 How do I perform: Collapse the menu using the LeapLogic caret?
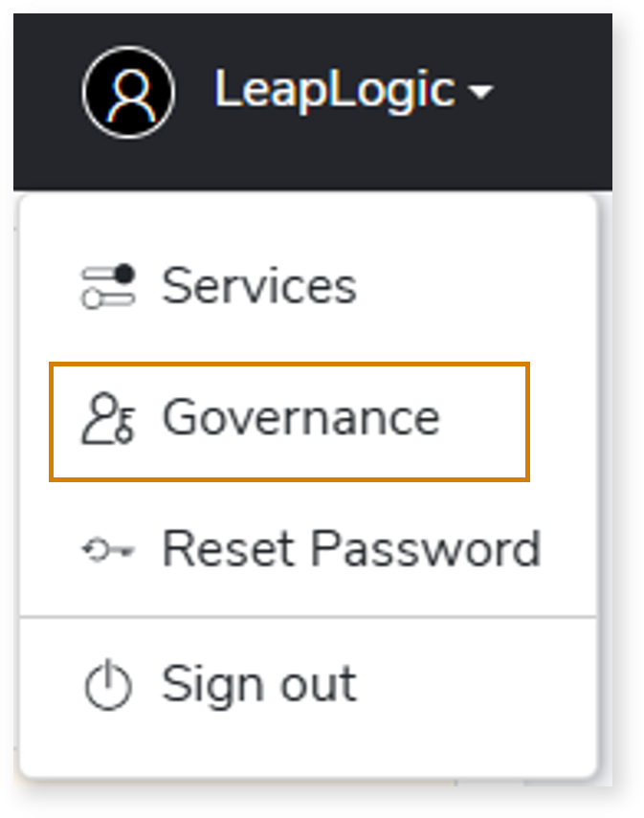[x=481, y=93]
